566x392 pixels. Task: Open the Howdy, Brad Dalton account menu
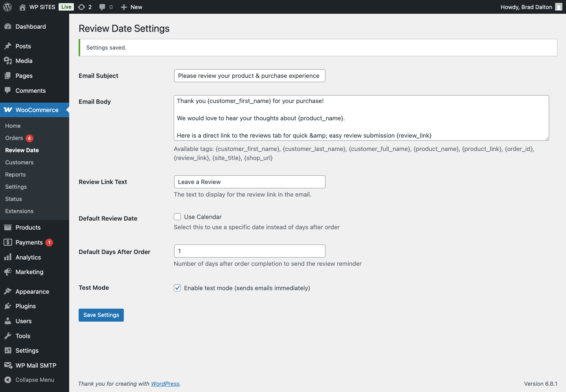coord(526,7)
